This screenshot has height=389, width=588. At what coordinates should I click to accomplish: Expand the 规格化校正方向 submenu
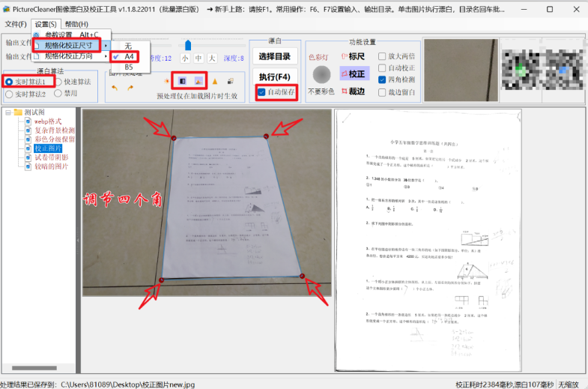point(70,56)
